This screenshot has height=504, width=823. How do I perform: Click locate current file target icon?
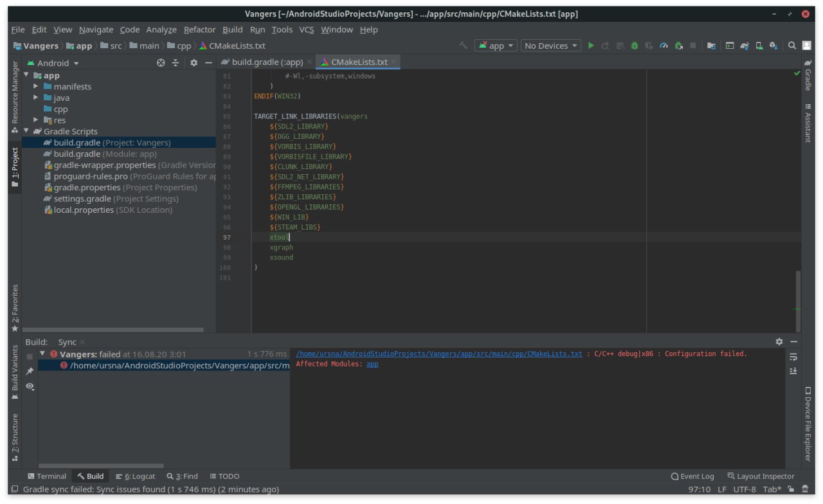[161, 63]
